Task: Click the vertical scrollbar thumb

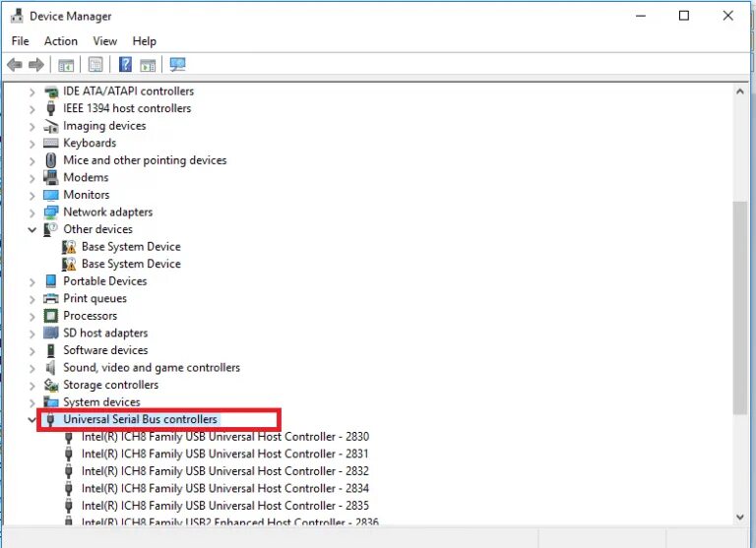Action: pyautogui.click(x=740, y=308)
